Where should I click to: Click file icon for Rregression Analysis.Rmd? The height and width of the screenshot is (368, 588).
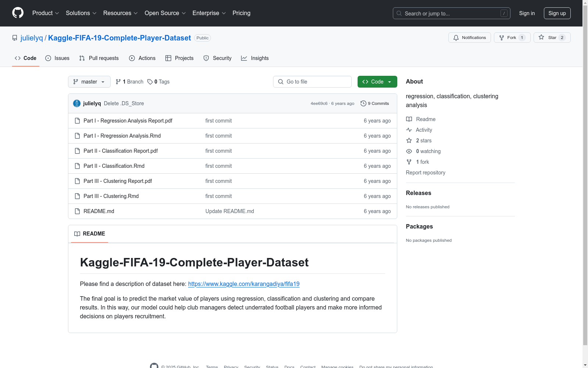click(x=77, y=136)
